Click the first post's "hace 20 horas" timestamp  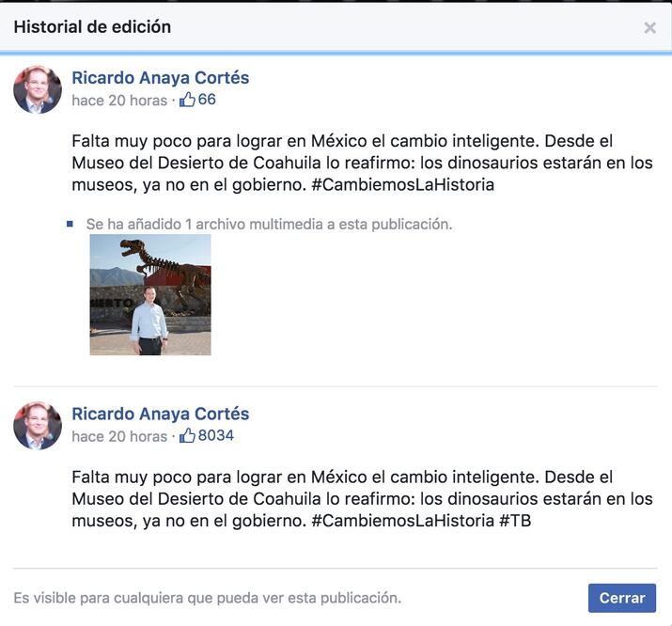(x=119, y=101)
